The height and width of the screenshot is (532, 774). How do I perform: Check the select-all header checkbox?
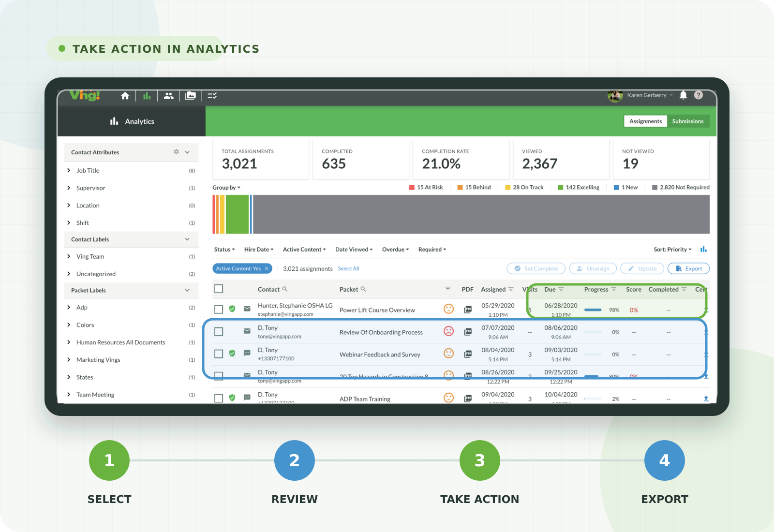[x=219, y=289]
